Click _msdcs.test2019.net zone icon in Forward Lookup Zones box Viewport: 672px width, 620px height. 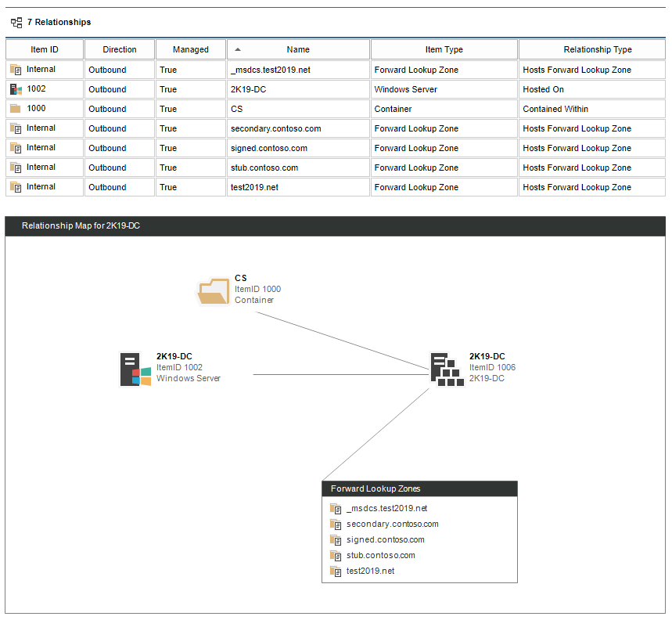point(336,509)
